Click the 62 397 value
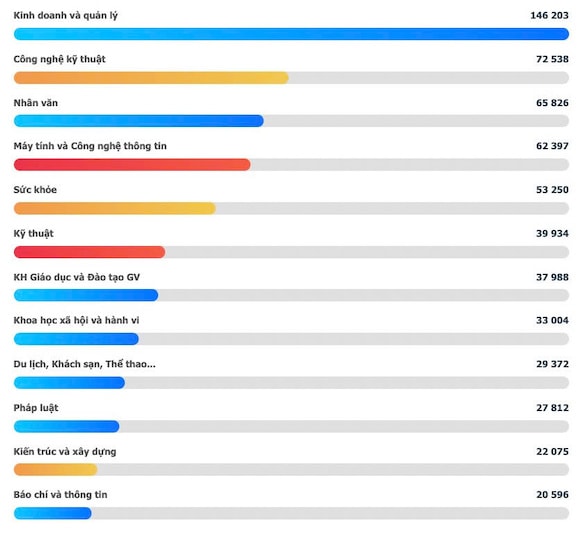 point(552,146)
